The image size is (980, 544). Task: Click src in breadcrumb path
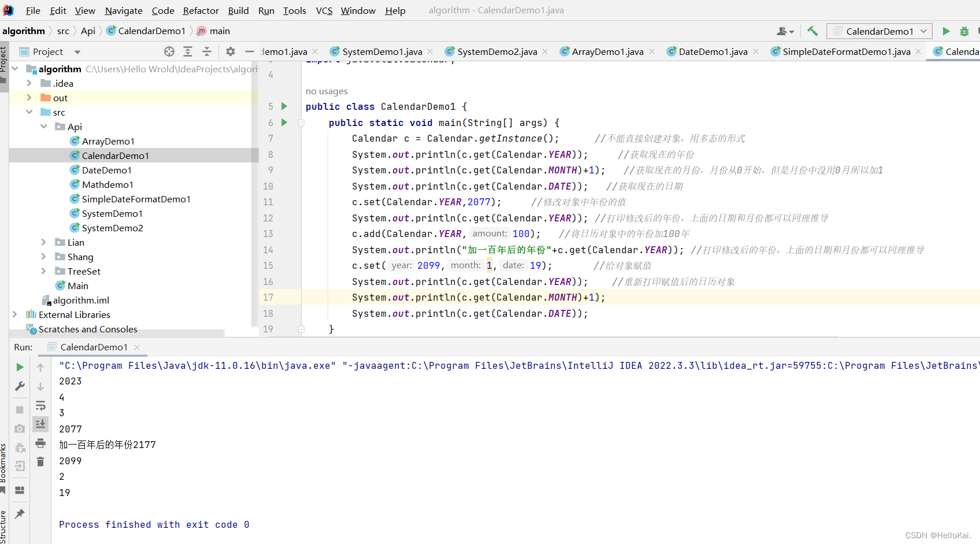click(63, 31)
